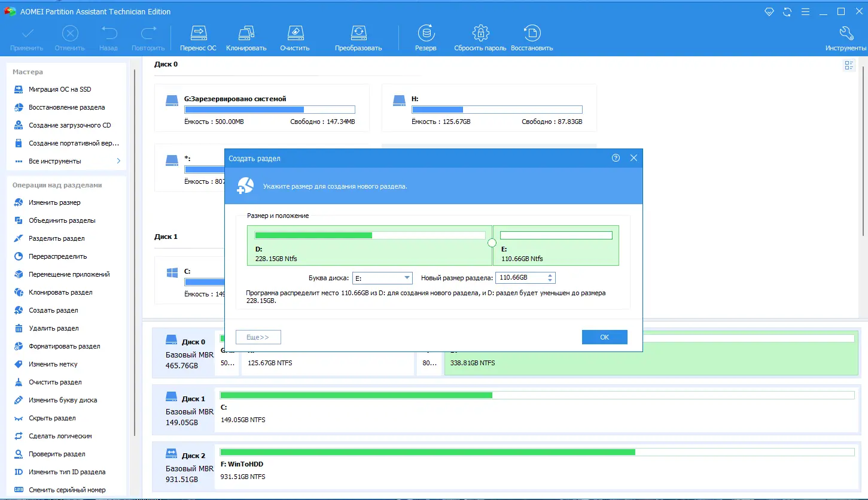This screenshot has width=868, height=500.
Task: Expand Все инструменты in the sidebar
Action: tap(66, 161)
